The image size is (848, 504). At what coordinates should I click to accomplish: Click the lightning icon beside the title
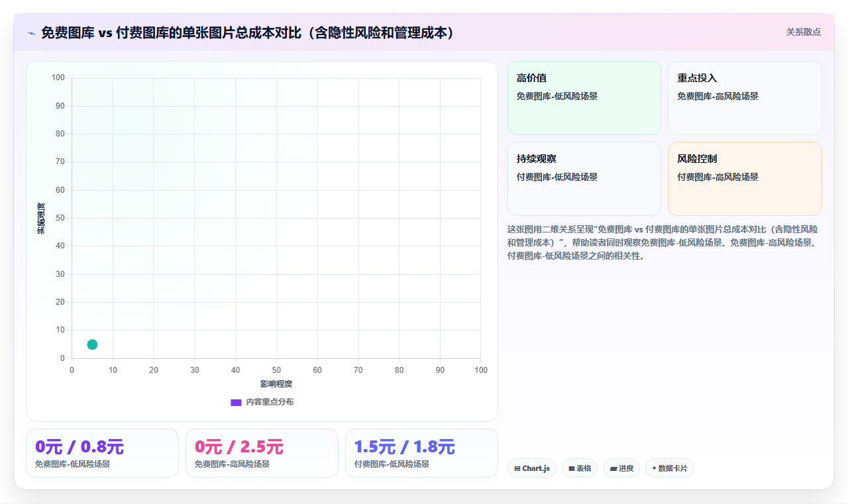coord(31,32)
